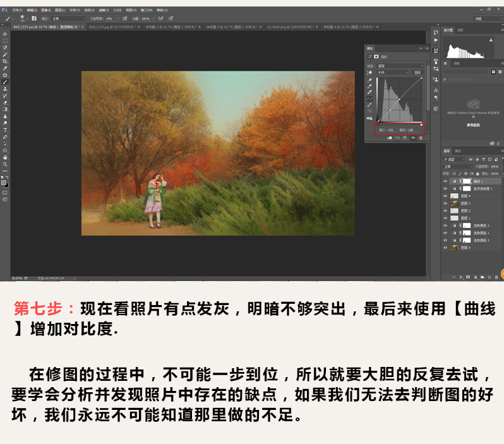Hide the 图层 3 layer
504x444 pixels.
pyautogui.click(x=445, y=203)
